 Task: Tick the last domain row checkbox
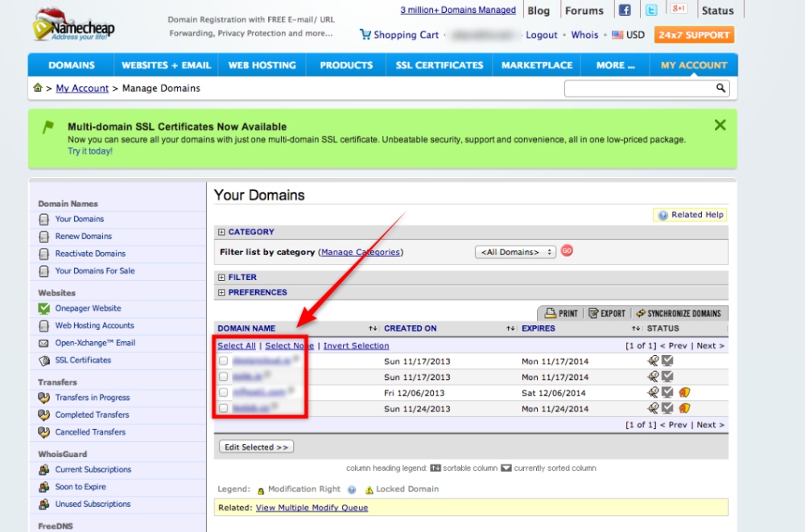224,409
